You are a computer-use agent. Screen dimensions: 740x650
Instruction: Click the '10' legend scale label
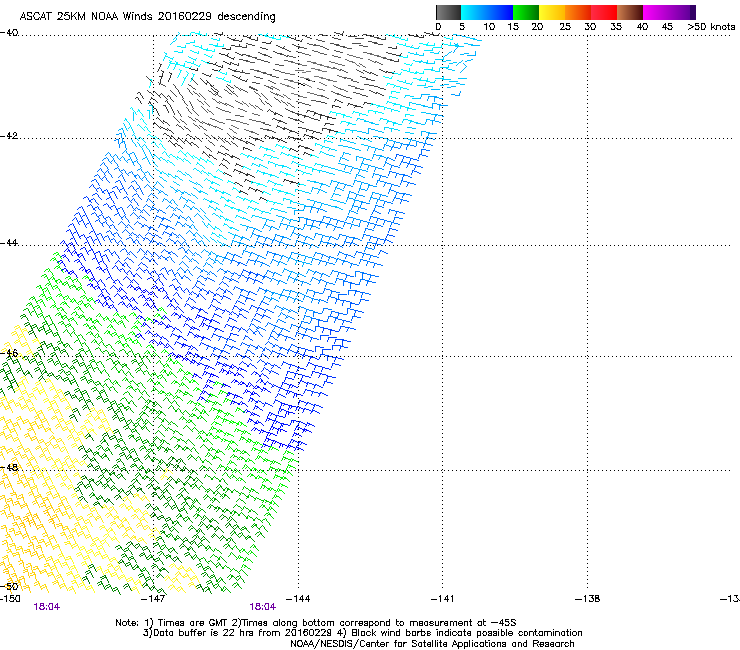[x=489, y=26]
